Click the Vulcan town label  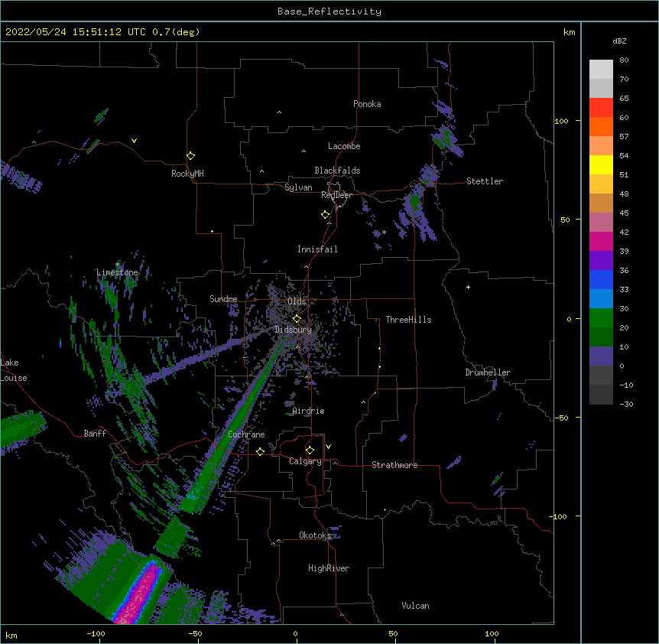point(415,606)
